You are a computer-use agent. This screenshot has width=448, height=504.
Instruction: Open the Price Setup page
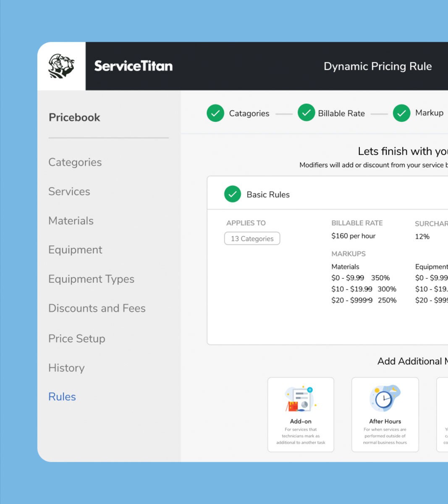pyautogui.click(x=77, y=339)
